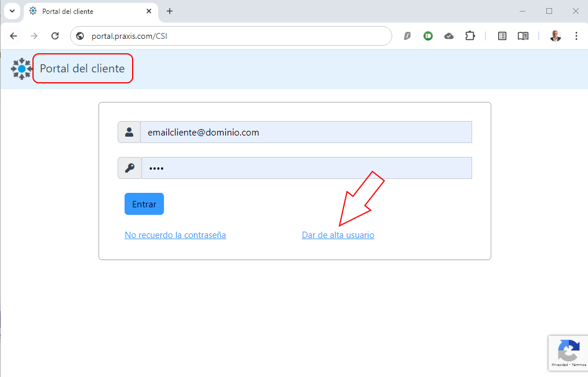Close the 'Portal del cliente' tab
Screen dimensions: 588x377
(x=149, y=11)
